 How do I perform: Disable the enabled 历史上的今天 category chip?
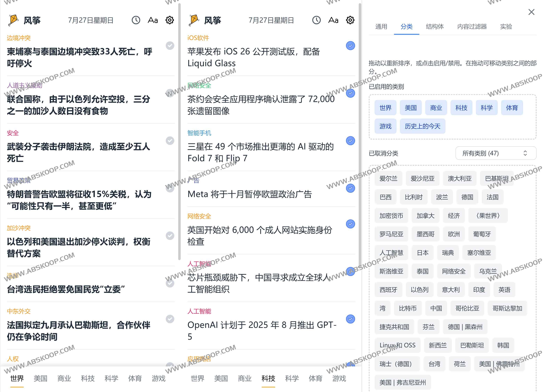coord(422,126)
